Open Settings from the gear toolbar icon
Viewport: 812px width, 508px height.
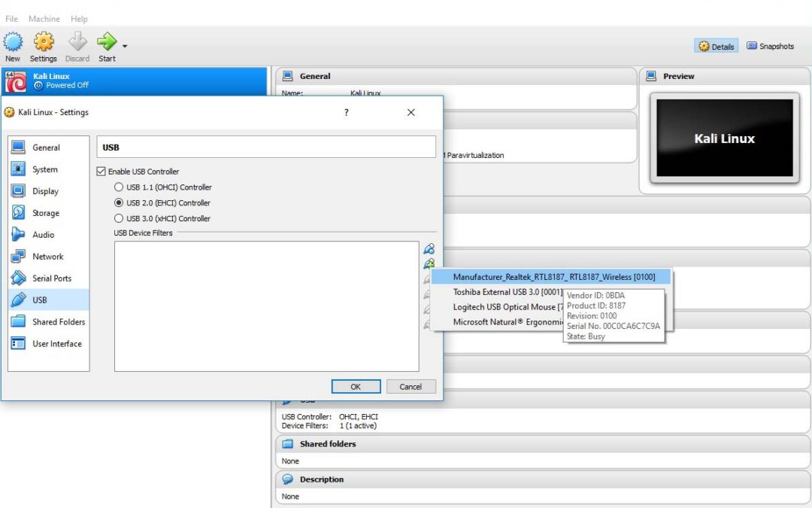click(x=44, y=43)
